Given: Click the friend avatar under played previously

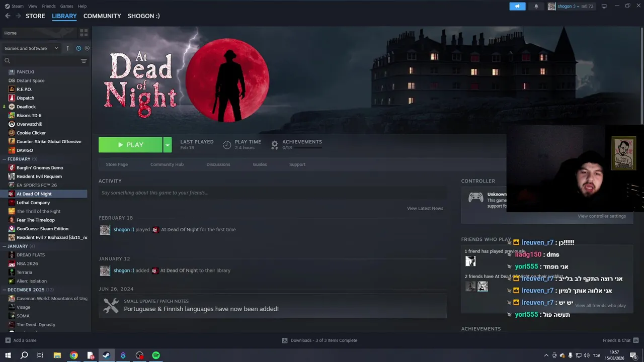Looking at the screenshot, I should click(x=470, y=261).
